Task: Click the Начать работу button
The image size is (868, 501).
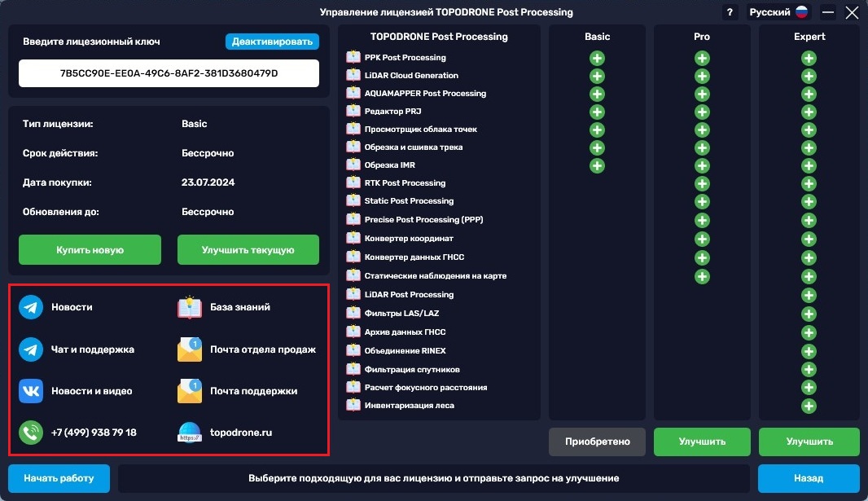Action: point(59,478)
